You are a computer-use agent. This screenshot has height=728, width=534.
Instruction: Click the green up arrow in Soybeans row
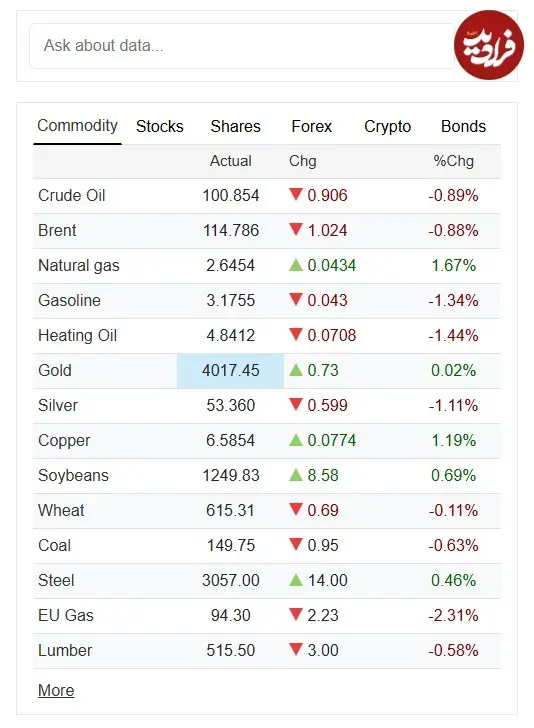coord(295,475)
